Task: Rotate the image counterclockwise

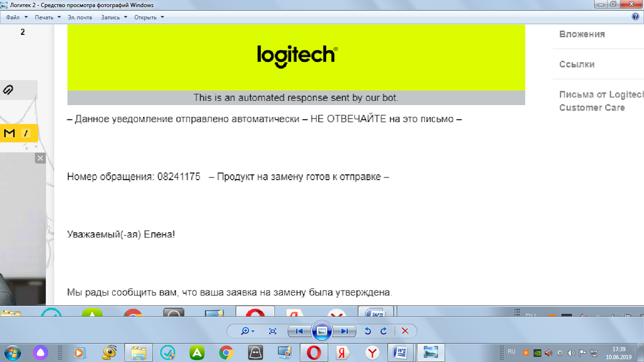Action: (x=368, y=331)
